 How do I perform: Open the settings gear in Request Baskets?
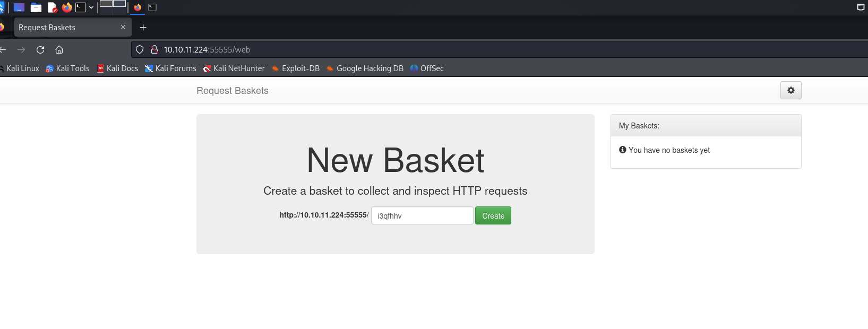pos(790,90)
